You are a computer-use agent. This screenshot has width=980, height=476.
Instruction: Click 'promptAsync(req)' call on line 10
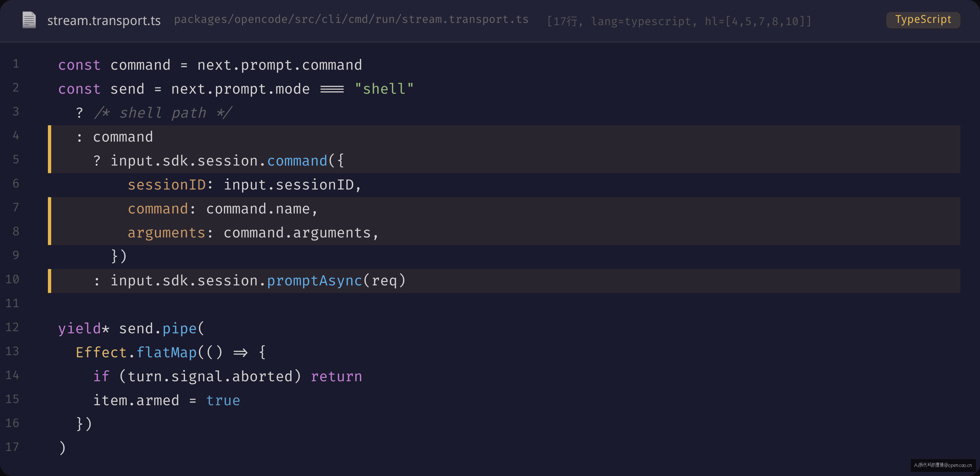(336, 281)
